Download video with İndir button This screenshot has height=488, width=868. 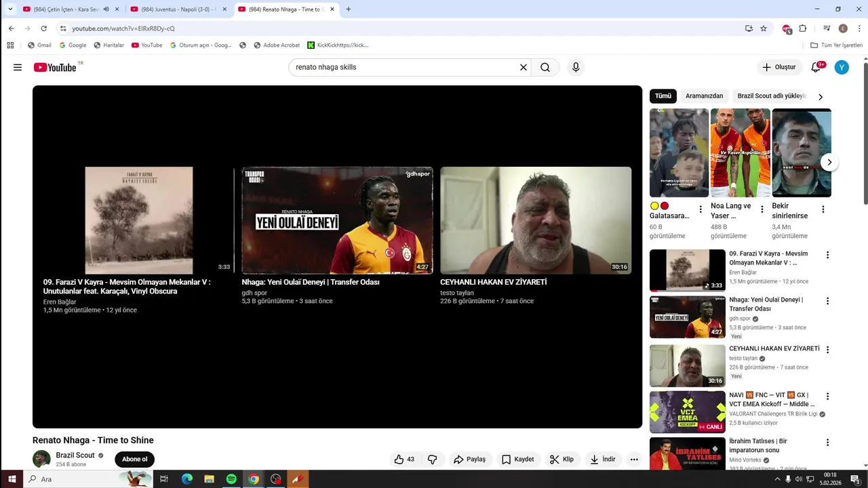(602, 459)
